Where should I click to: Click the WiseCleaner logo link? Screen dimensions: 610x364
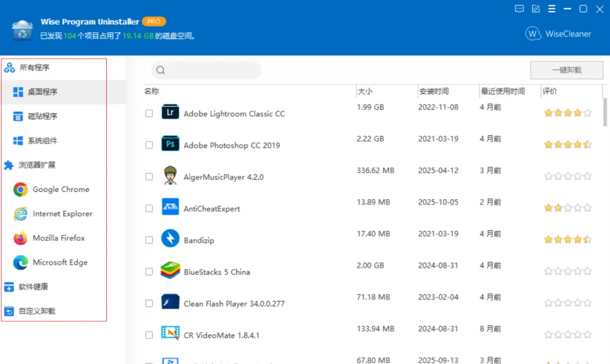(x=558, y=34)
